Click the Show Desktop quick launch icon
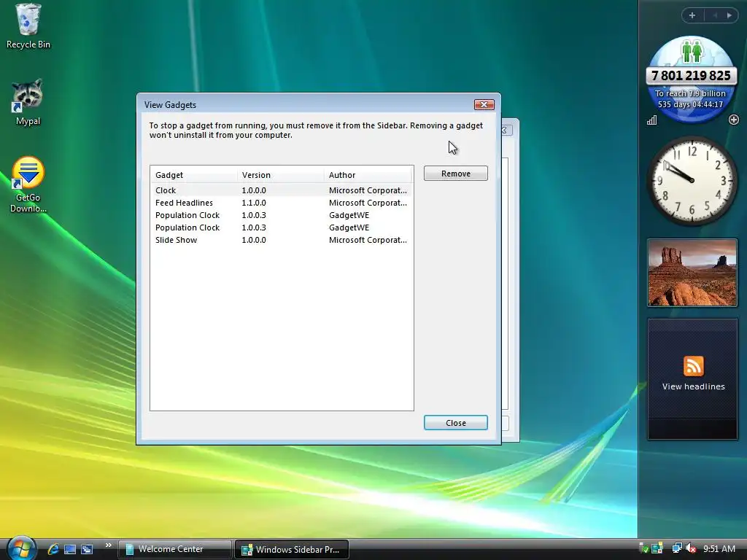 [70, 549]
